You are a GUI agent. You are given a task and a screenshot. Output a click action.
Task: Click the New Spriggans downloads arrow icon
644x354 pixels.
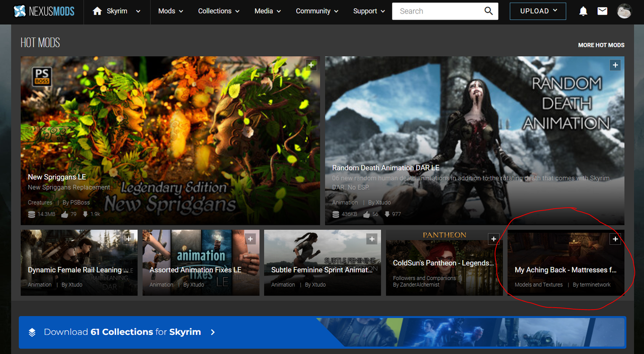tap(85, 214)
